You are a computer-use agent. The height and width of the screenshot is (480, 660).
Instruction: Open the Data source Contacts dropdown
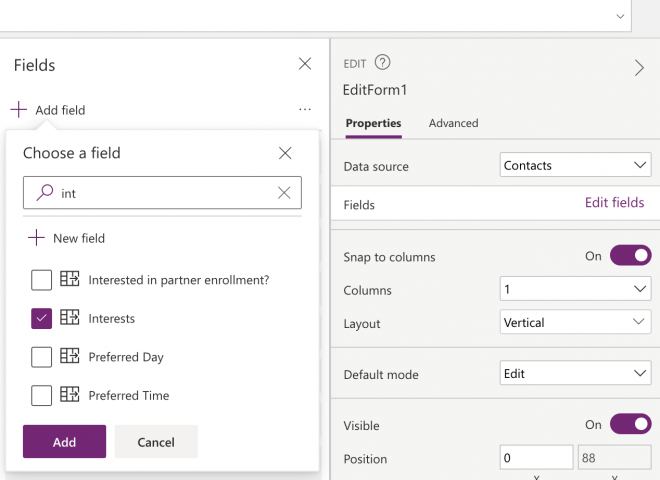[575, 165]
